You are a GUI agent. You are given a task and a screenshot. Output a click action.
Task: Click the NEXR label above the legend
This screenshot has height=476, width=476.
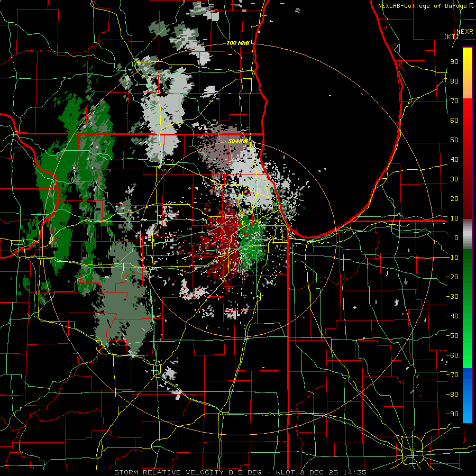[464, 32]
